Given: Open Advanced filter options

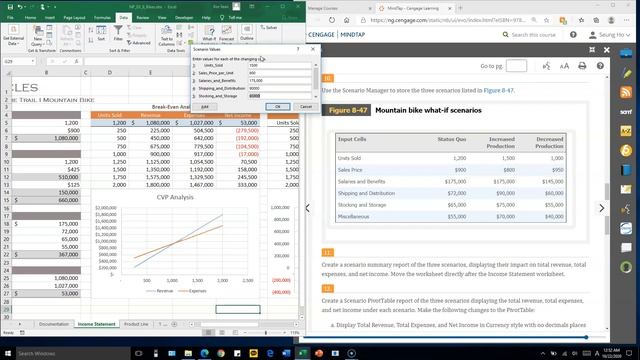Looking at the screenshot, I should [x=138, y=42].
